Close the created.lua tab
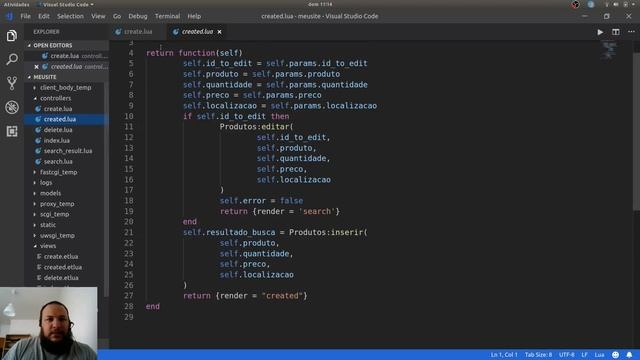The image size is (640, 360). pos(220,32)
